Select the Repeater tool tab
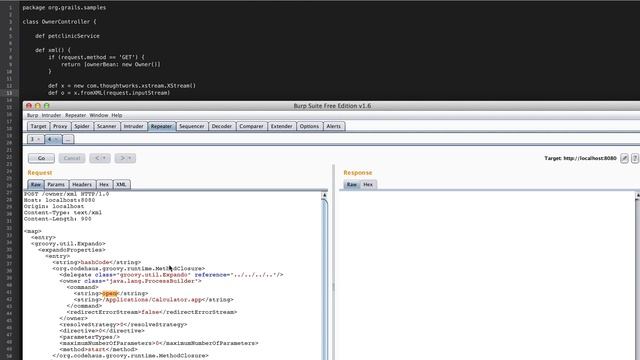Viewport: 640px width, 360px height. click(x=161, y=127)
